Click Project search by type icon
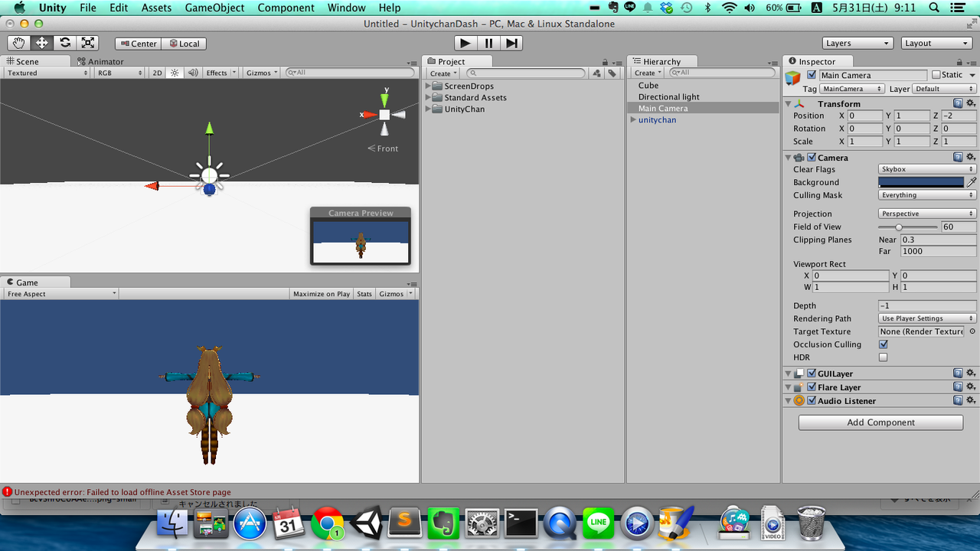Screen dimensions: 980x551 [x=596, y=73]
